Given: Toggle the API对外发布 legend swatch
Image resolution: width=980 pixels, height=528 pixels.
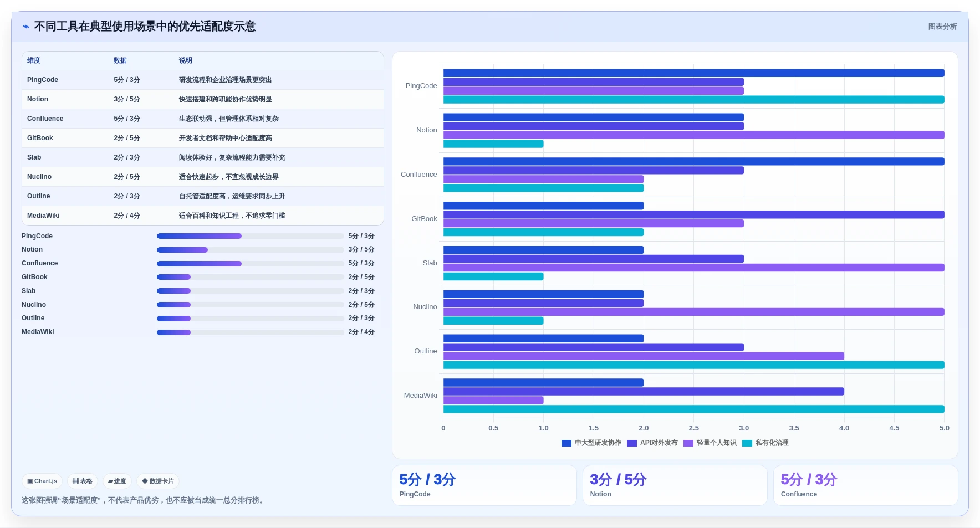Looking at the screenshot, I should pos(631,443).
